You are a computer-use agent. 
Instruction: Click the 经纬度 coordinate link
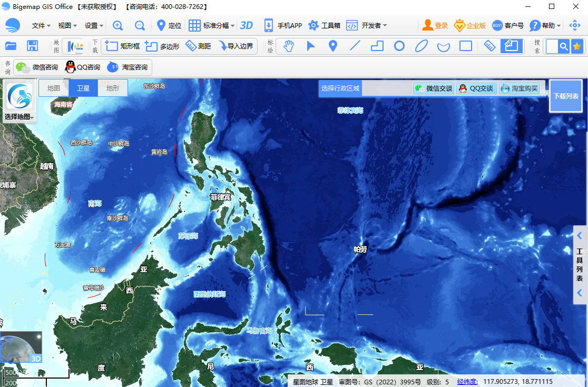coord(467,382)
